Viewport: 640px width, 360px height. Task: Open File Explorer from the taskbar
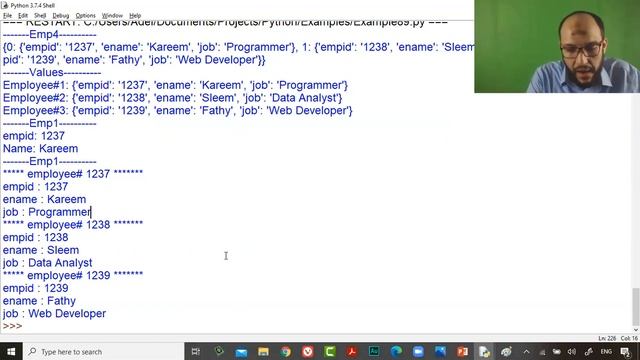(x=263, y=351)
